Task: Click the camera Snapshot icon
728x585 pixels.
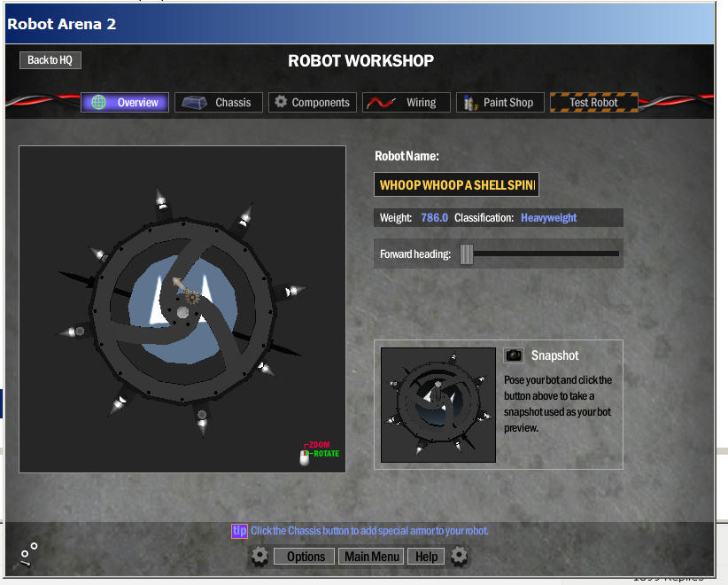Action: (514, 355)
